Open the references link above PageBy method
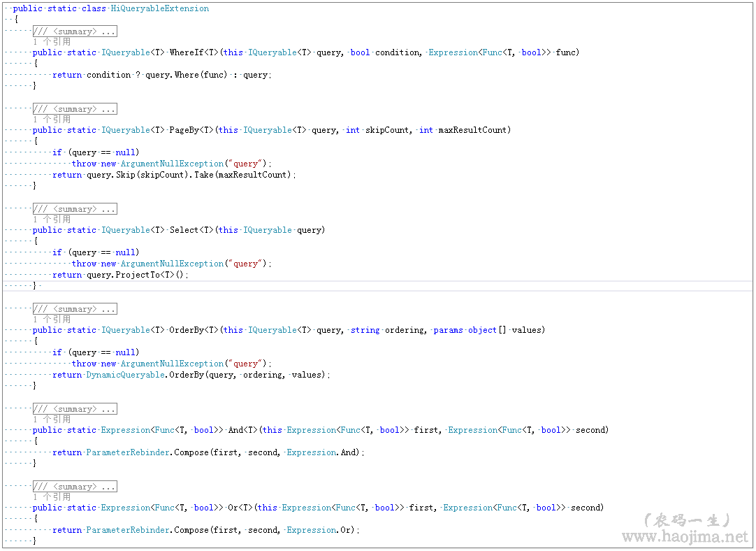The height and width of the screenshot is (551, 756). (x=52, y=120)
